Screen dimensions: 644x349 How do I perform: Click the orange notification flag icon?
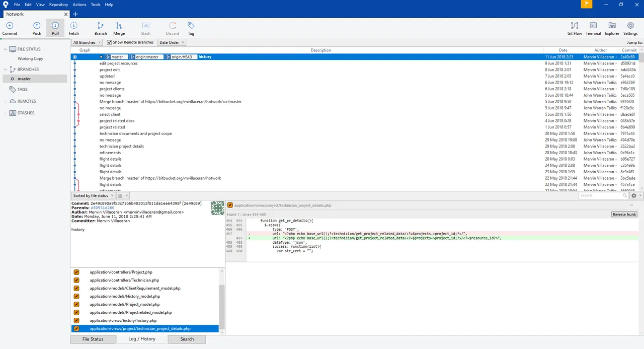click(587, 4)
